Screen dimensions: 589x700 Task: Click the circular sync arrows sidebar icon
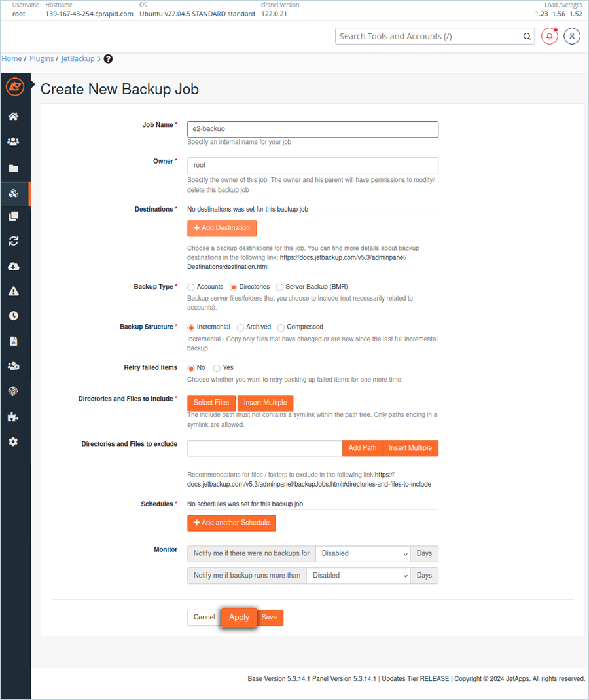pos(13,241)
